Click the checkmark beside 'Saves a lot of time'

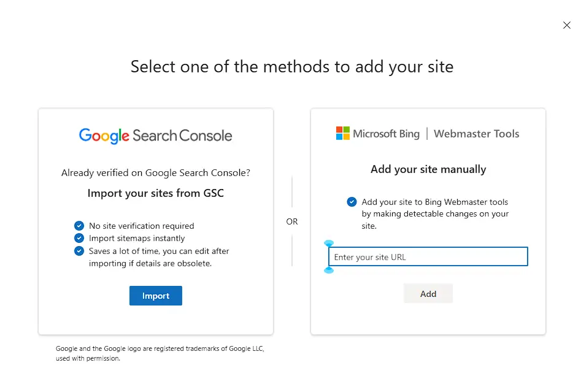pyautogui.click(x=79, y=251)
